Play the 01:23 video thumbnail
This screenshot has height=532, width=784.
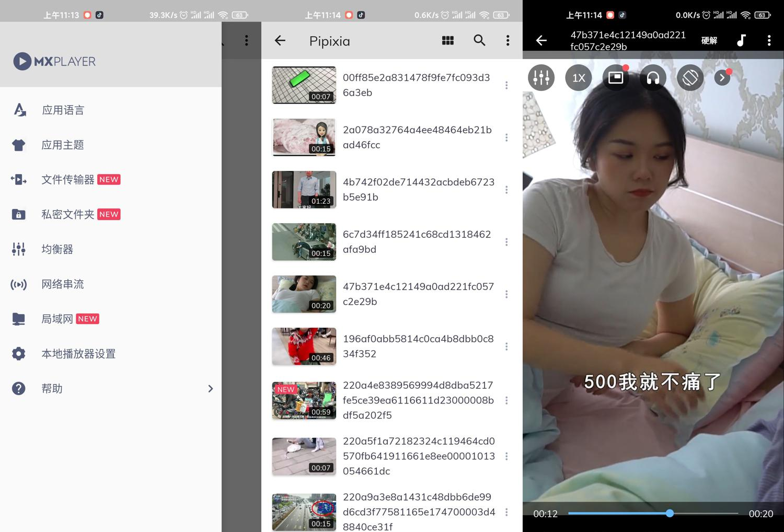click(304, 190)
